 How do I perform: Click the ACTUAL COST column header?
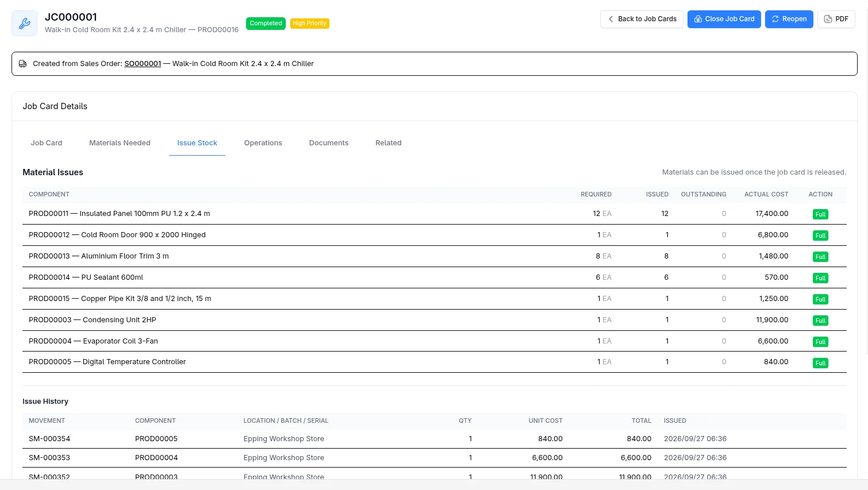(766, 195)
